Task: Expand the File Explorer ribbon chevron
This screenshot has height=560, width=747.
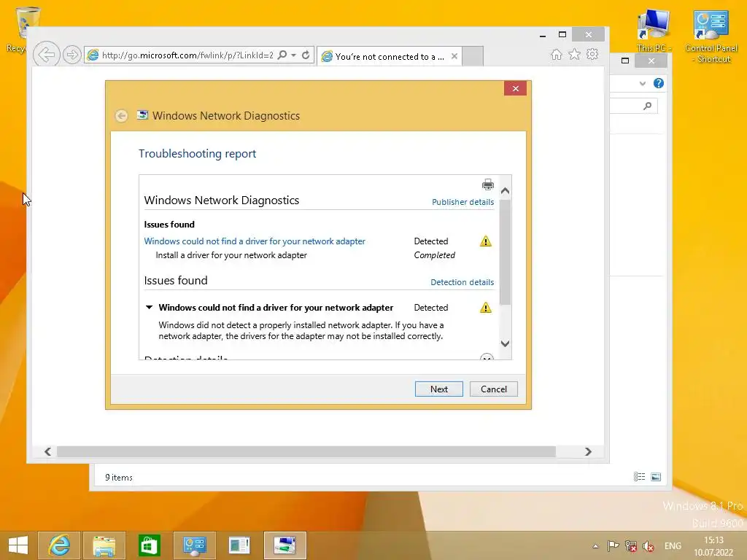Action: (x=642, y=83)
